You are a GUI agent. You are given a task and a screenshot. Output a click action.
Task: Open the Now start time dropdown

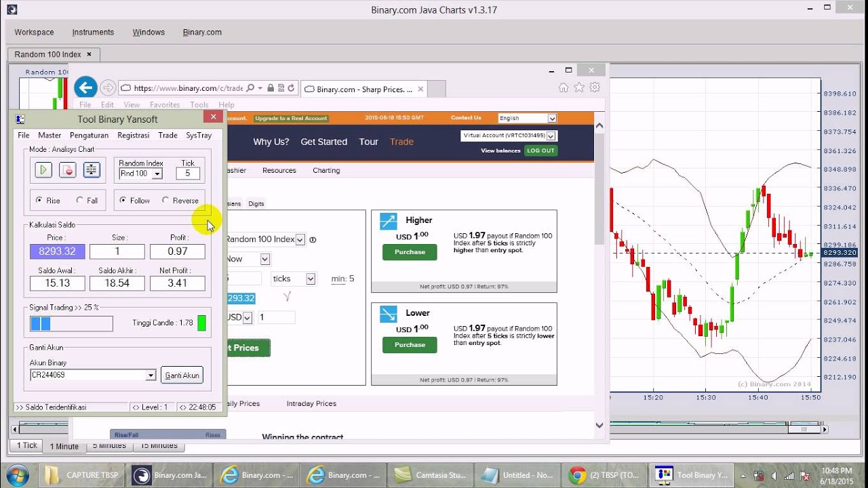click(265, 259)
